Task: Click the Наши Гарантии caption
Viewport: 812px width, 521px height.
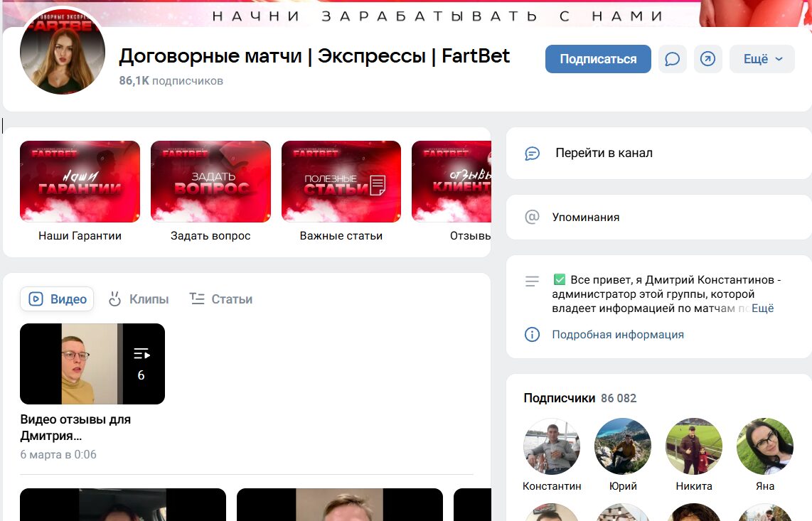Action: click(x=80, y=236)
